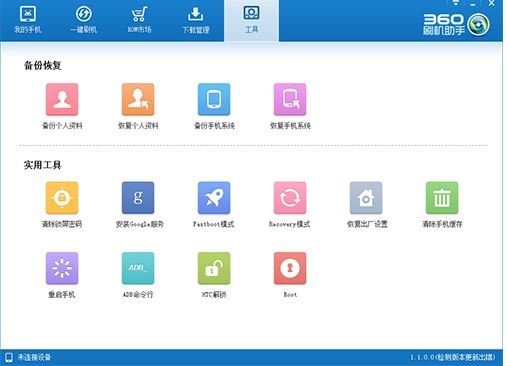
Task: Click the 恢复个人资料 label
Action: pos(138,126)
